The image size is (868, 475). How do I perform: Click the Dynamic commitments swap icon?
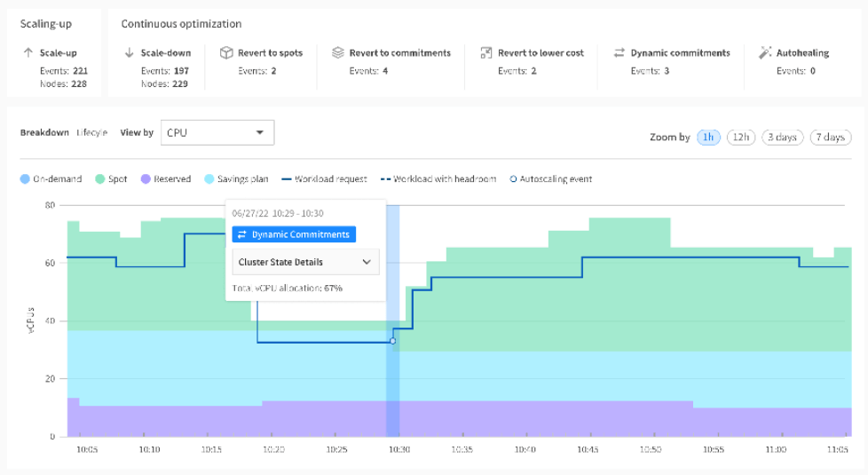pyautogui.click(x=619, y=52)
